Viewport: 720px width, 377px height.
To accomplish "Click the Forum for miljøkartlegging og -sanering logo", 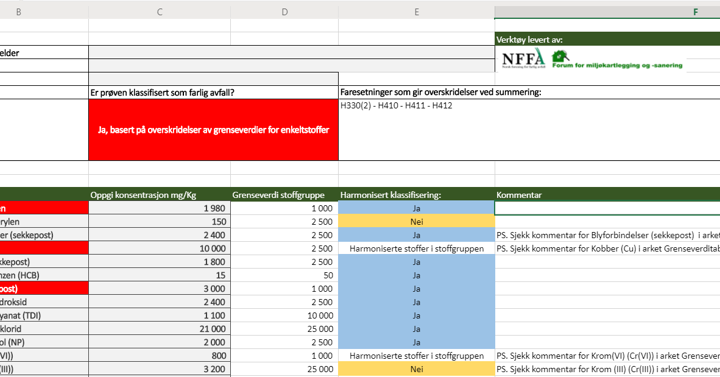I will tap(617, 60).
